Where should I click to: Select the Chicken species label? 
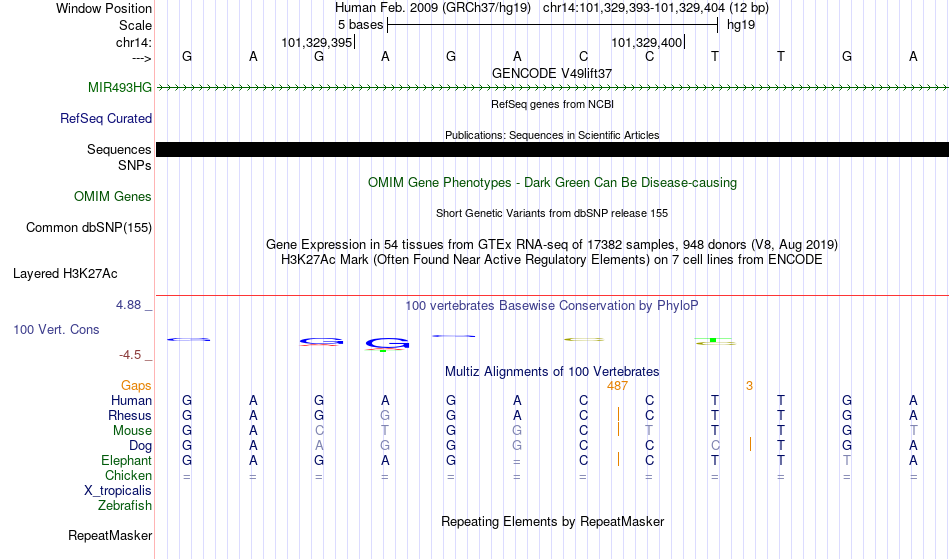tap(128, 475)
